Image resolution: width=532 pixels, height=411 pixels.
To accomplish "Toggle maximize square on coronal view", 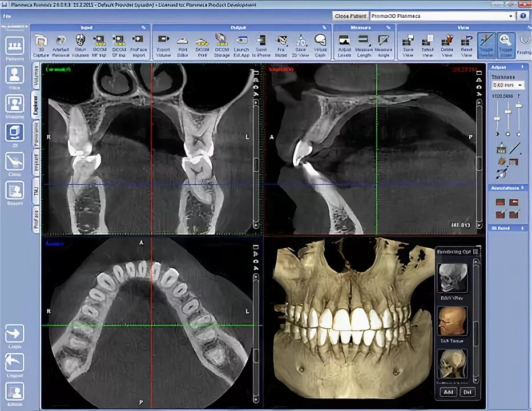I will 256,73.
